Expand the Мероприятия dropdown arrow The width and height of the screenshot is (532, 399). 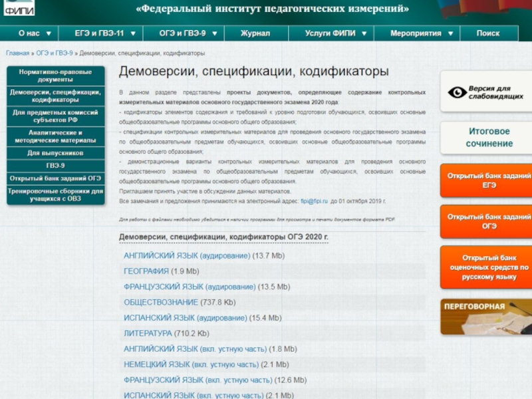451,34
